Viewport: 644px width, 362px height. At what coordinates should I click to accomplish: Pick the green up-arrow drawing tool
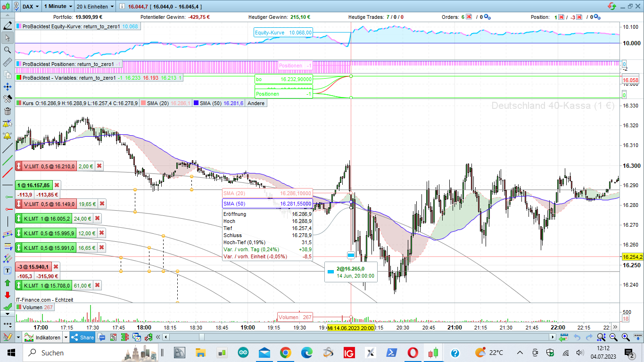tap(7, 283)
